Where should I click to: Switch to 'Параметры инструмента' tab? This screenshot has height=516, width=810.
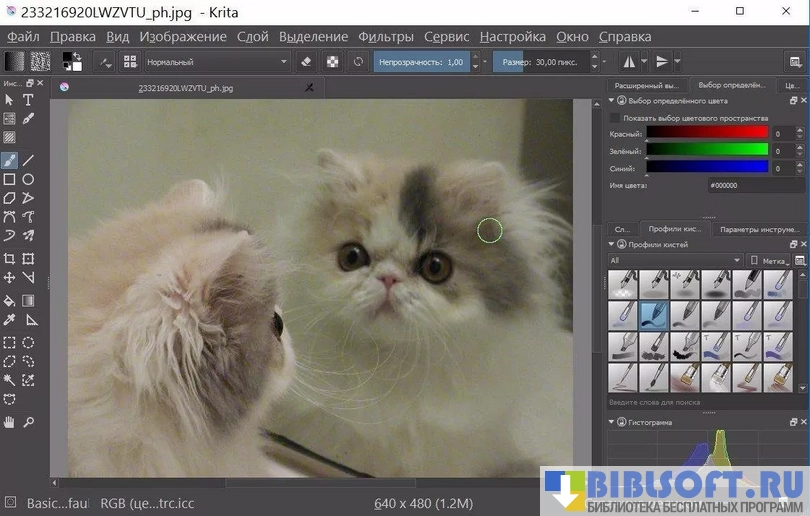click(x=759, y=229)
